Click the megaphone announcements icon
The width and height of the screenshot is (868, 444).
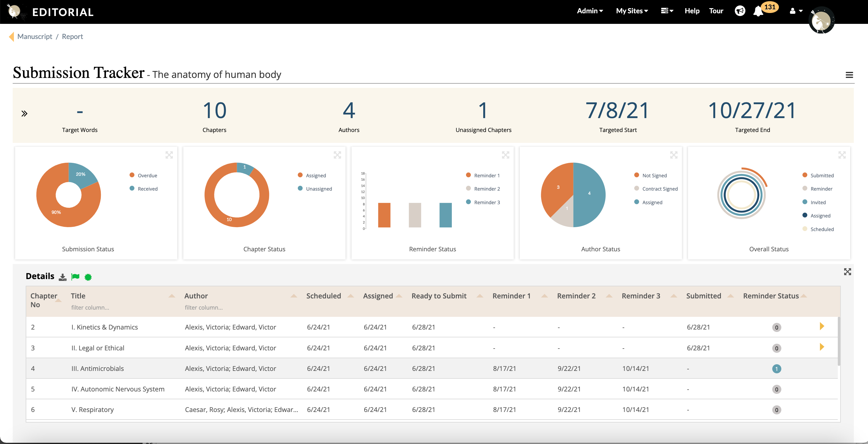[740, 11]
